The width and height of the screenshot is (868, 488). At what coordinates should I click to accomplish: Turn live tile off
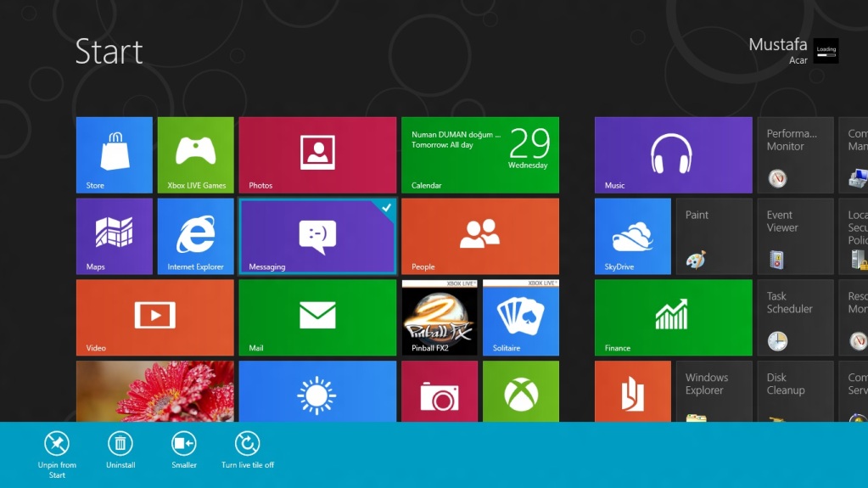pos(248,450)
